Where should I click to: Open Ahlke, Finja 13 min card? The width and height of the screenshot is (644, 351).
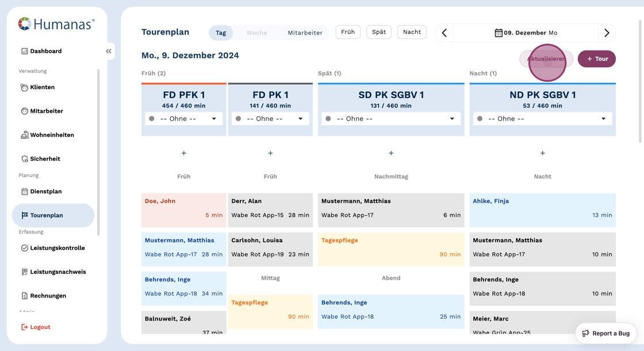[x=543, y=210]
